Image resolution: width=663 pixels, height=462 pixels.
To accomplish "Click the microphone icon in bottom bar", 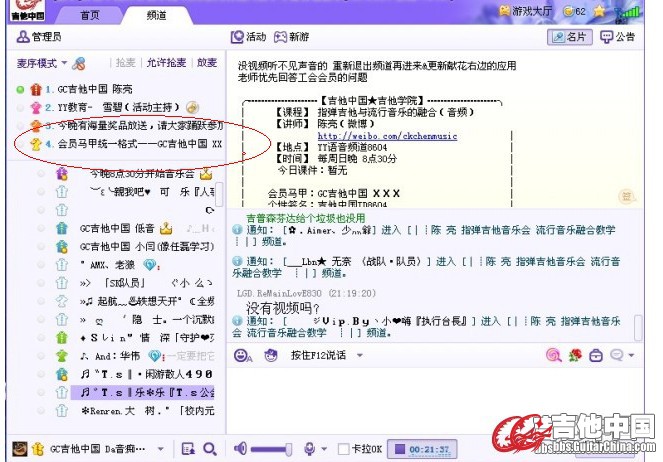I will pos(308,449).
